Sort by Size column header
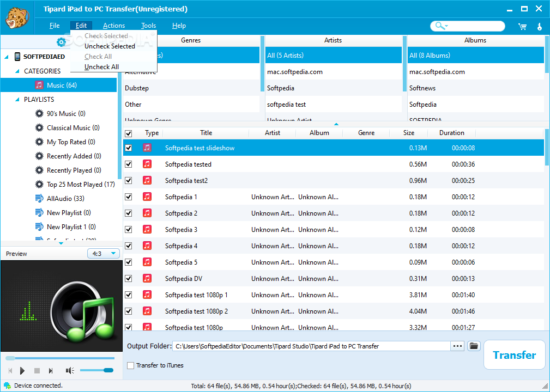This screenshot has height=392, width=550. tap(409, 133)
